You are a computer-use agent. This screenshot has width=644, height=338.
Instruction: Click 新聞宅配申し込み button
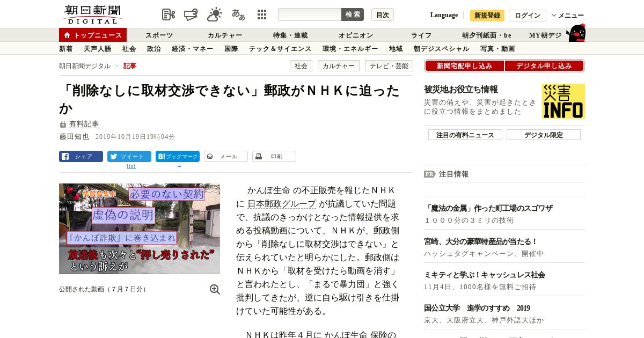[464, 66]
